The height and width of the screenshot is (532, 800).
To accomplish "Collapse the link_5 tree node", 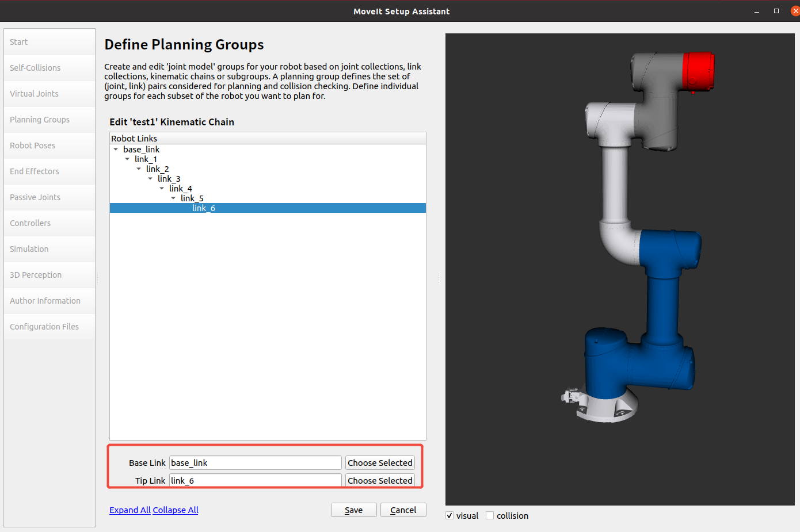I will 173,198.
